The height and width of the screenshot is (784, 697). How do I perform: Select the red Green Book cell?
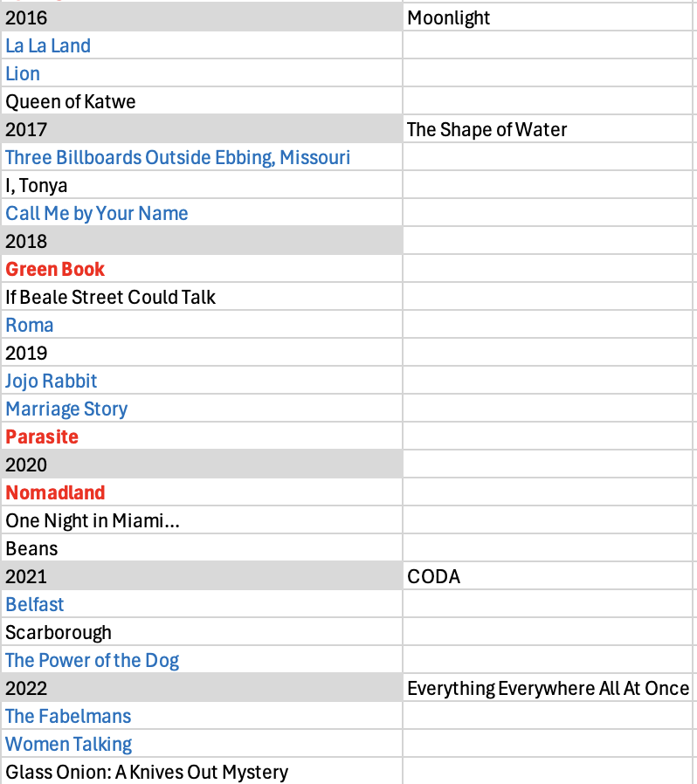tap(55, 269)
